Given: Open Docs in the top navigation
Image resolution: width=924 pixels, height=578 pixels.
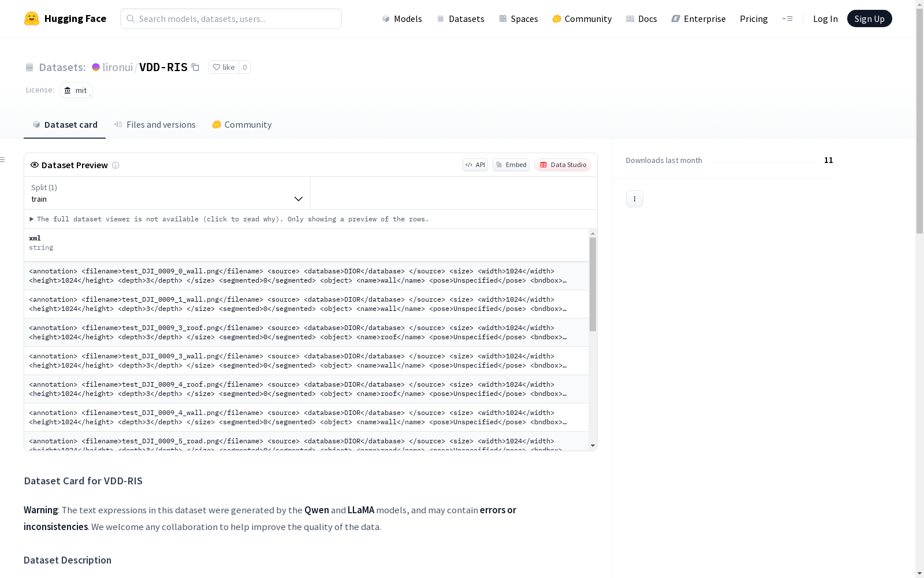Looking at the screenshot, I should point(641,18).
